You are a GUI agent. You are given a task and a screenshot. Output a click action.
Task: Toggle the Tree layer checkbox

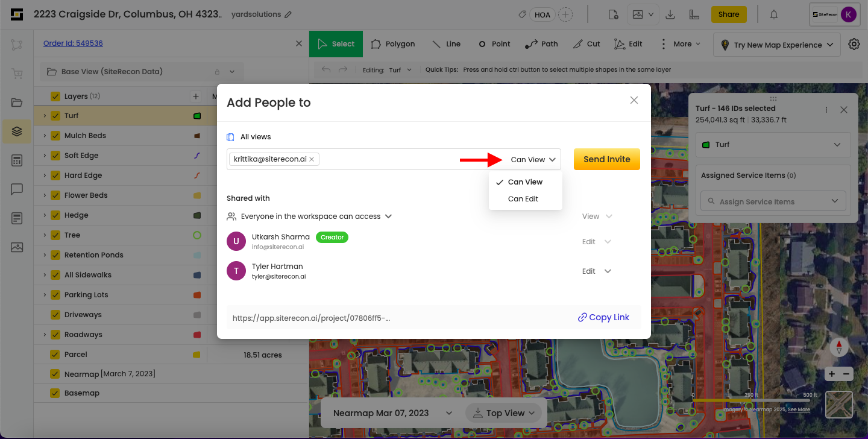click(55, 235)
